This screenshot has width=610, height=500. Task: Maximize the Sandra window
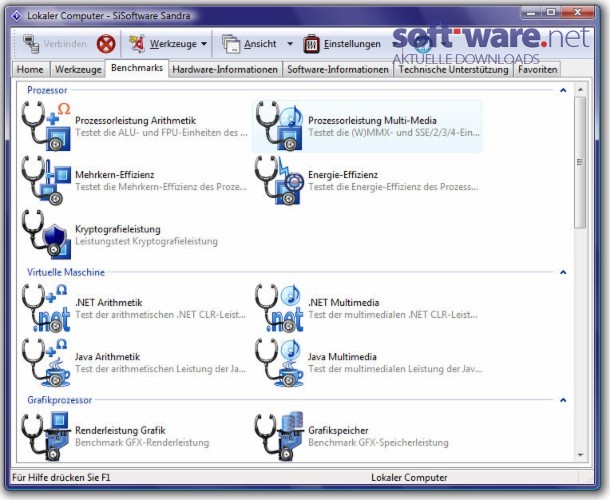551,12
